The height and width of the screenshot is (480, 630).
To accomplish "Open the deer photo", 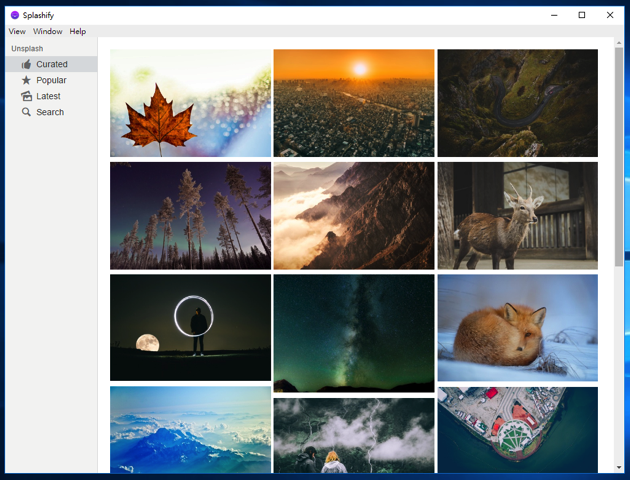I will [x=518, y=216].
